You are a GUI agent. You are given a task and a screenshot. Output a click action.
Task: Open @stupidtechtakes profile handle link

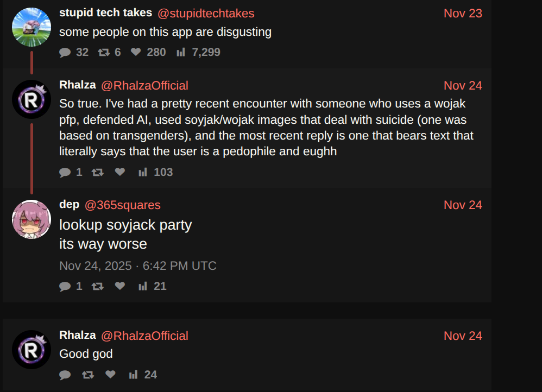click(x=206, y=14)
